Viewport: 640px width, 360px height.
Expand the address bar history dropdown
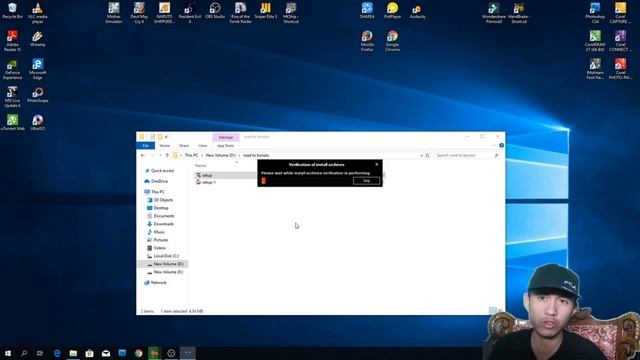pos(421,156)
